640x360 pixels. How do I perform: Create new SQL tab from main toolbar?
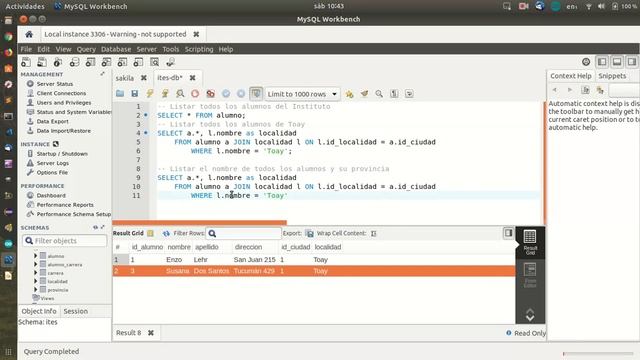[26, 62]
